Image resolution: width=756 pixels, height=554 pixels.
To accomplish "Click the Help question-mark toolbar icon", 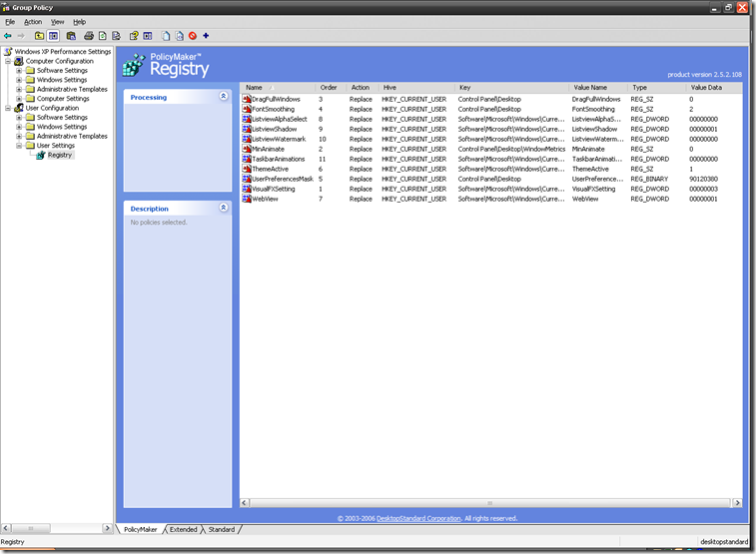I will point(134,36).
